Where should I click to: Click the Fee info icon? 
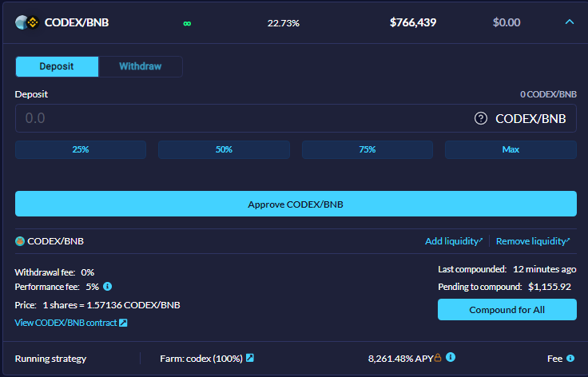click(570, 359)
